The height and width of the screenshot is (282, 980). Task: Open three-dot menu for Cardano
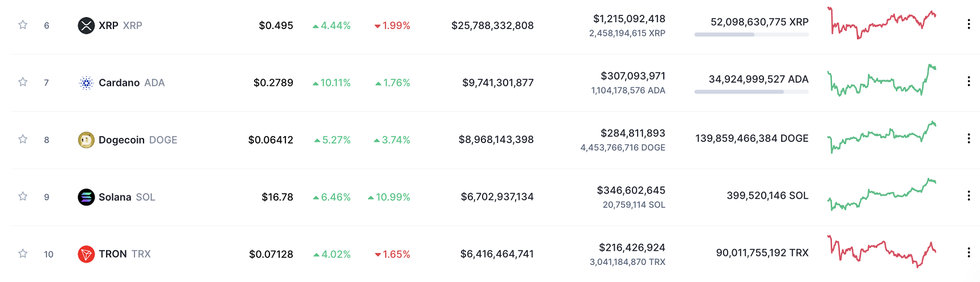coord(969,81)
